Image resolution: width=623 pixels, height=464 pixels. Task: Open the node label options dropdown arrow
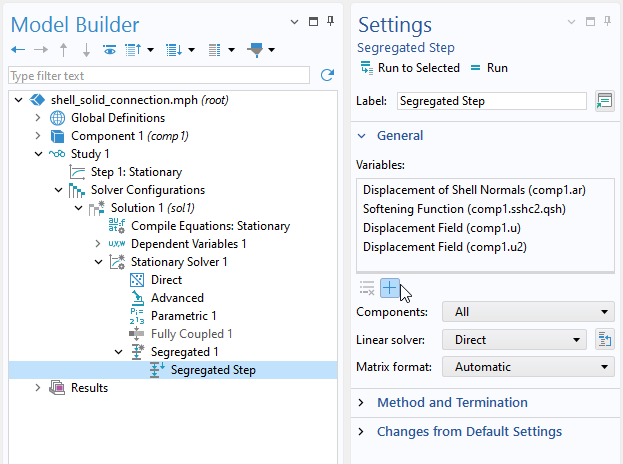(x=231, y=50)
